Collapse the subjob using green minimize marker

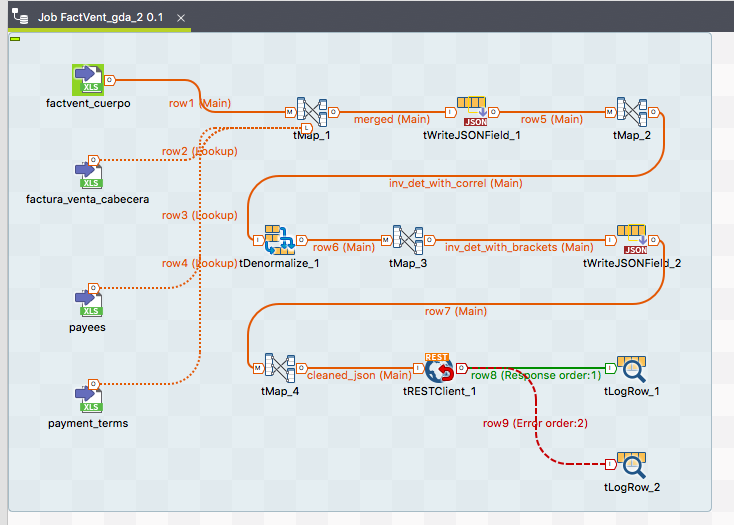[x=15, y=39]
